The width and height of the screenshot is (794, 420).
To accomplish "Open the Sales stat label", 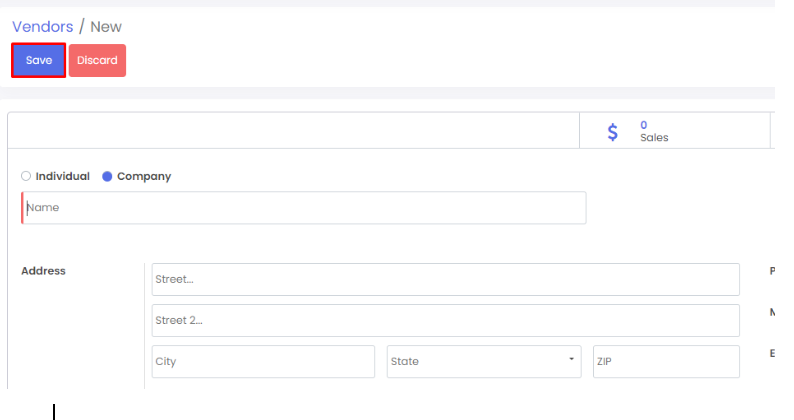I will pyautogui.click(x=654, y=138).
